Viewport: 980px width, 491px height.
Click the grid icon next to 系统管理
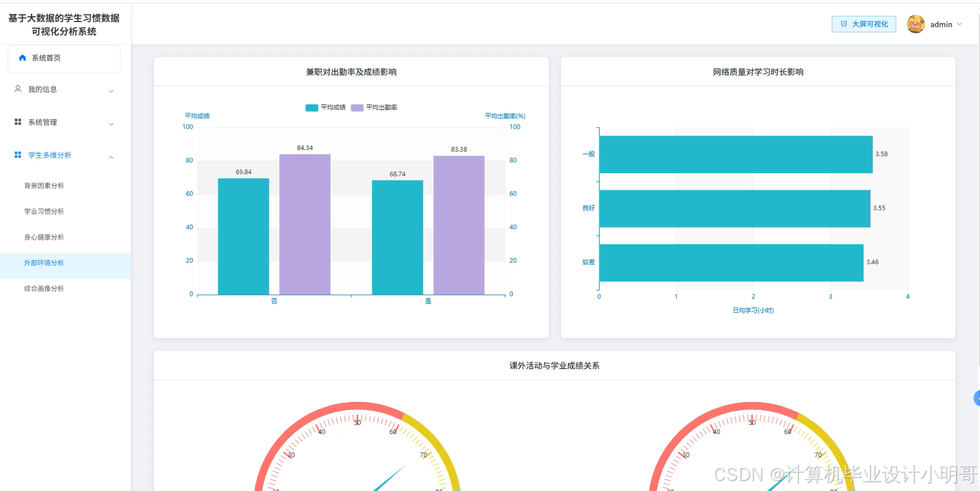[18, 122]
